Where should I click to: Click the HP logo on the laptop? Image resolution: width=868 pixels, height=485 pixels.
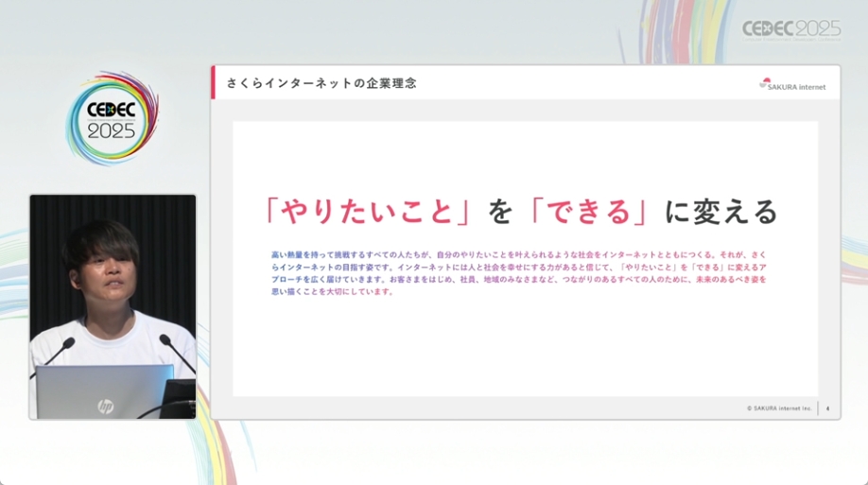(x=105, y=406)
